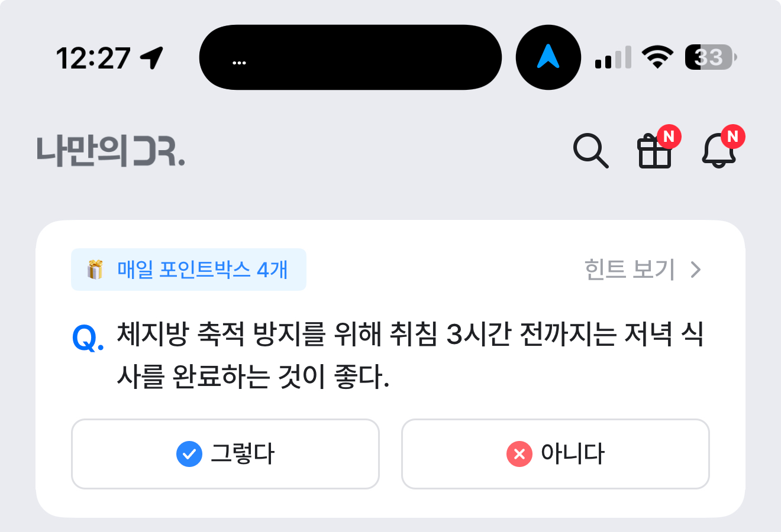
Task: Tap the battery indicator showing 33
Action: pos(711,57)
